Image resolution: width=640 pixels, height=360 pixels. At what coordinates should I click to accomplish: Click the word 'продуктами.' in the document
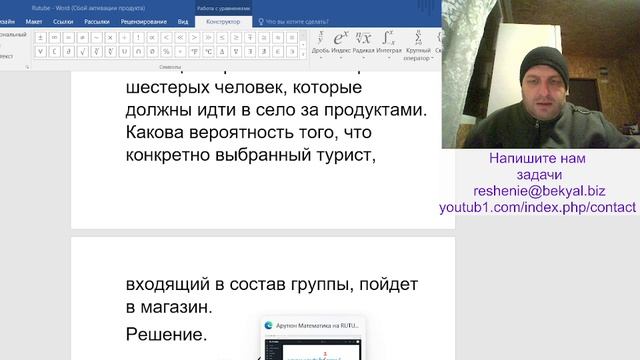click(x=376, y=110)
